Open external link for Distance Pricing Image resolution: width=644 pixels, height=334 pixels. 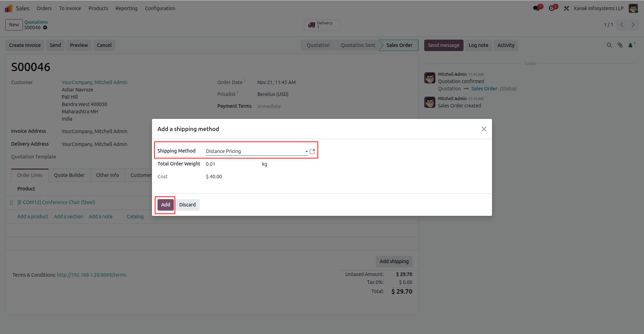312,152
